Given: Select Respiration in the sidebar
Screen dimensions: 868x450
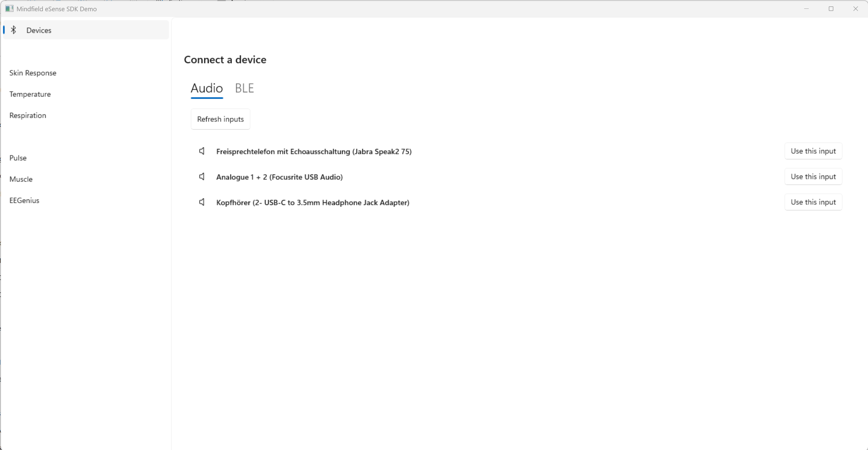Looking at the screenshot, I should (28, 115).
